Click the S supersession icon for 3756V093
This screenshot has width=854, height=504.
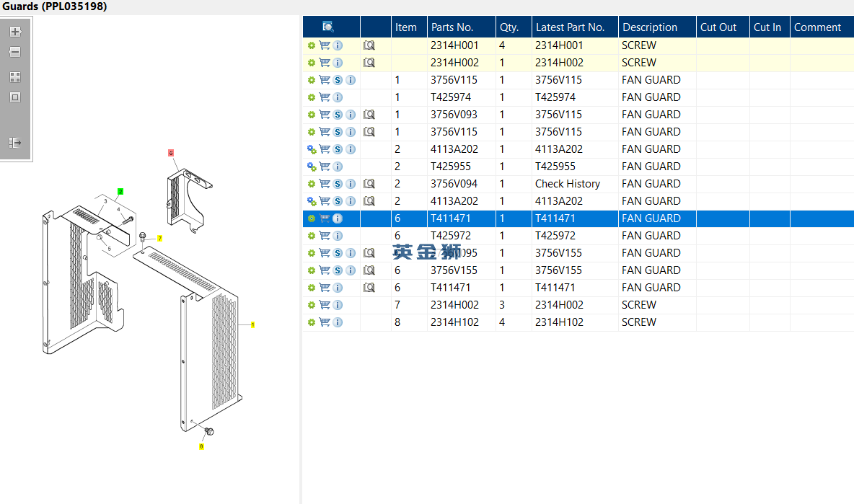point(338,115)
